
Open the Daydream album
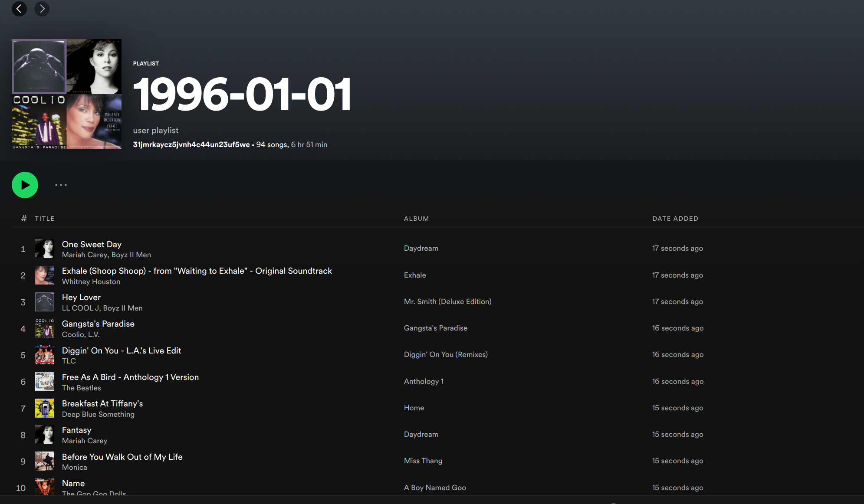(421, 248)
